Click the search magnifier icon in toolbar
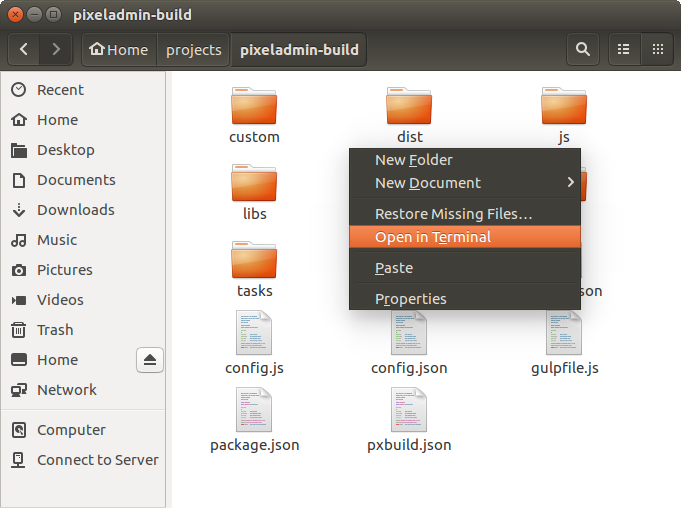 click(x=582, y=49)
